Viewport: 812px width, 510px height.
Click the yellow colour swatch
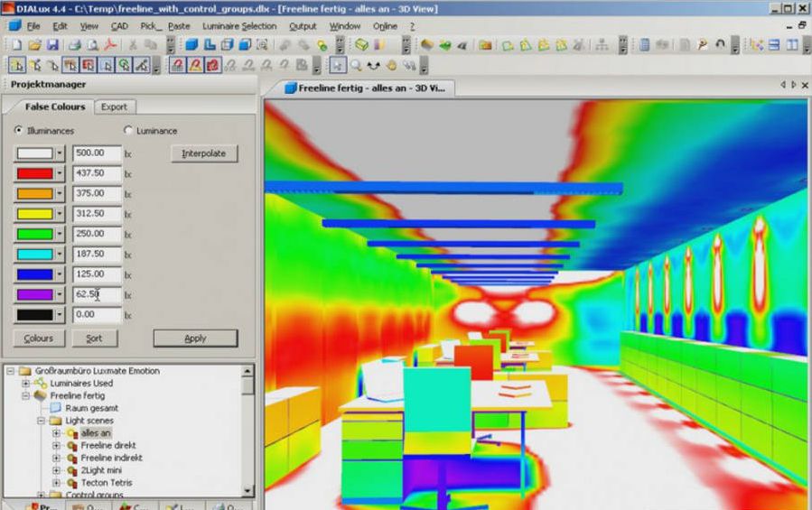pyautogui.click(x=35, y=214)
